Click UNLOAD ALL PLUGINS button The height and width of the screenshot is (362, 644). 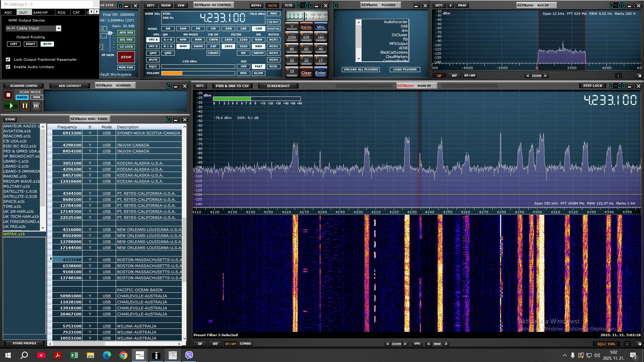point(361,69)
